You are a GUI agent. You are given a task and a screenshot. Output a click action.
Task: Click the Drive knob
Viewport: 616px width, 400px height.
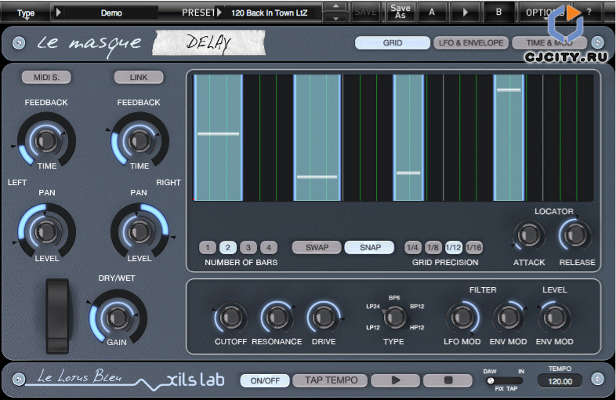323,317
